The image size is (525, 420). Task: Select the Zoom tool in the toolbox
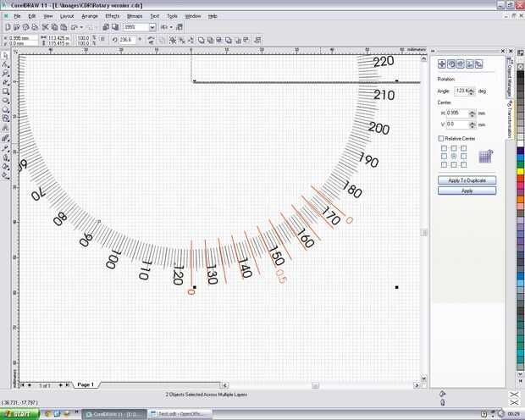pos(5,74)
